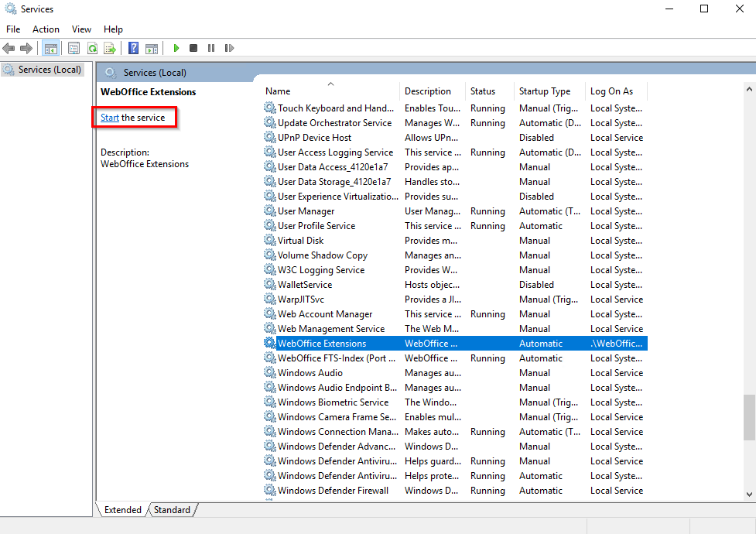Click the Restart Service toolbar icon
Screen dimensions: 756x534
(x=229, y=48)
